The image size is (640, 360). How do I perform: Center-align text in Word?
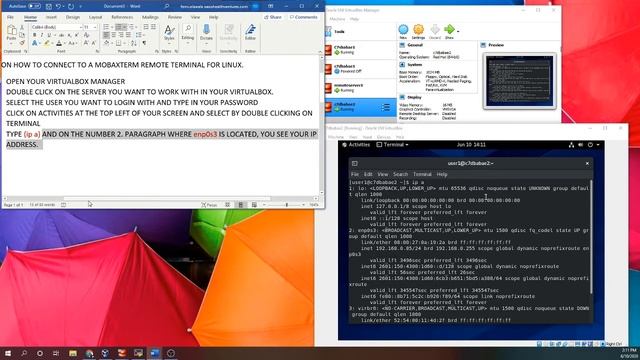(113, 35)
